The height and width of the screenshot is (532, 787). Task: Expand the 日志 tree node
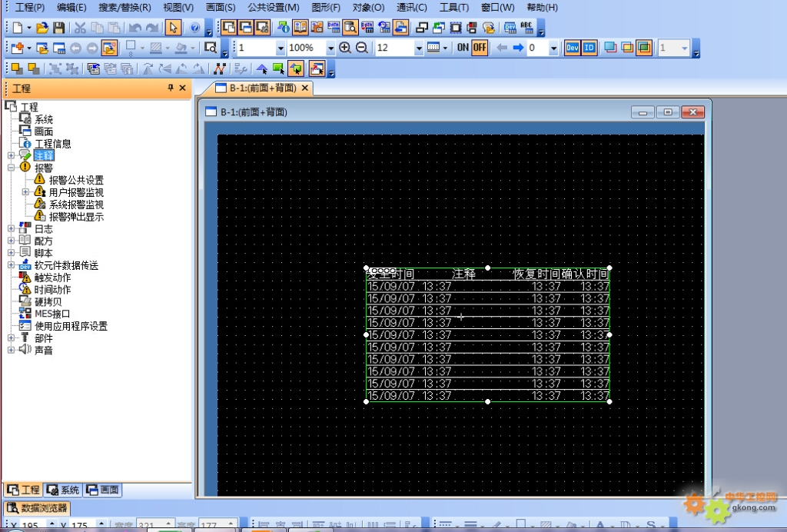(11, 229)
